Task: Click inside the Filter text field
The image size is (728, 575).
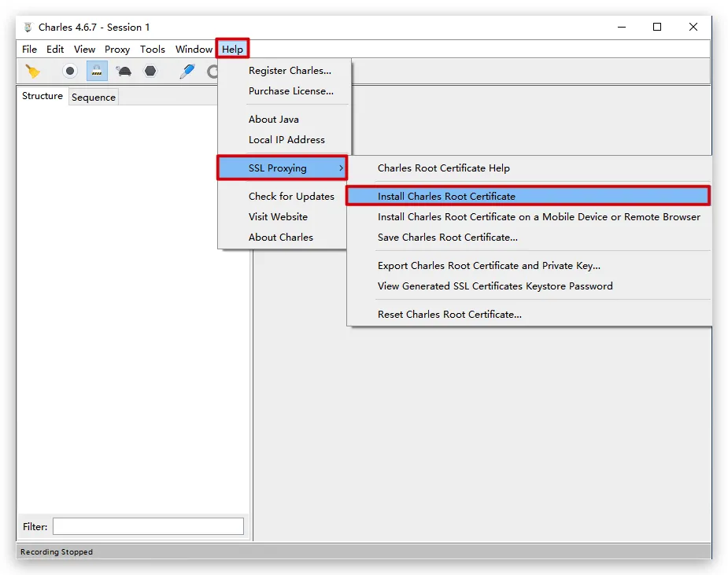Action: (x=148, y=526)
